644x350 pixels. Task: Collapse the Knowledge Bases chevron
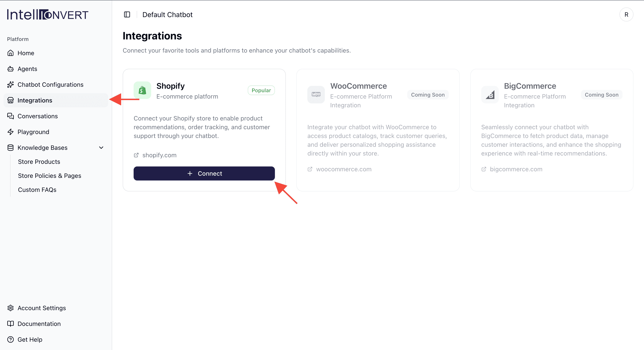[x=101, y=147]
